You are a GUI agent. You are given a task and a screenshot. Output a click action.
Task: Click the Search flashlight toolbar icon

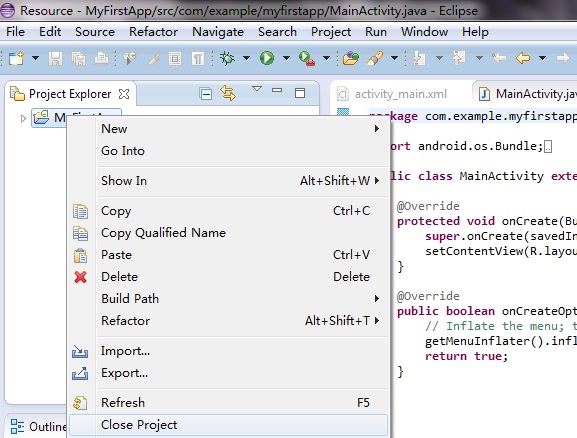tap(375, 58)
